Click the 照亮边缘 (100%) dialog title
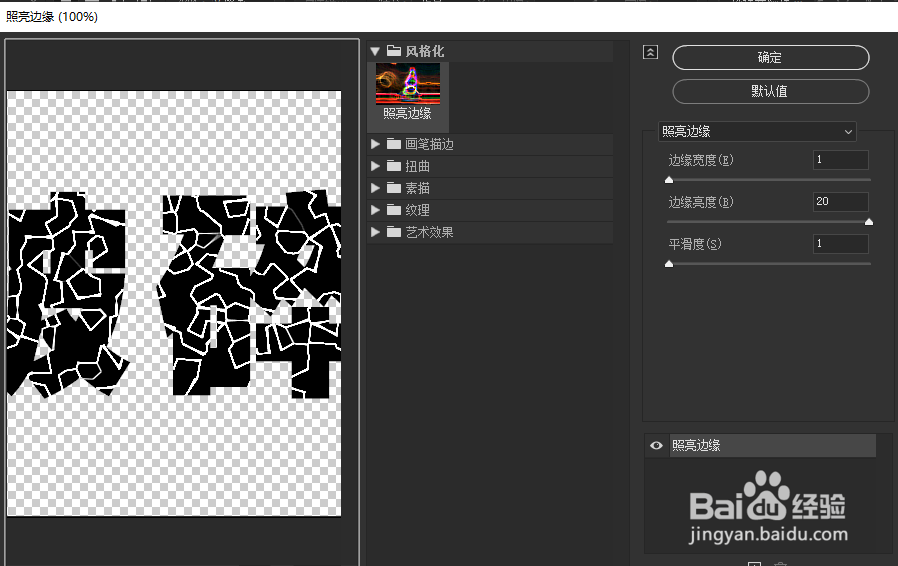The width and height of the screenshot is (898, 566). [52, 17]
